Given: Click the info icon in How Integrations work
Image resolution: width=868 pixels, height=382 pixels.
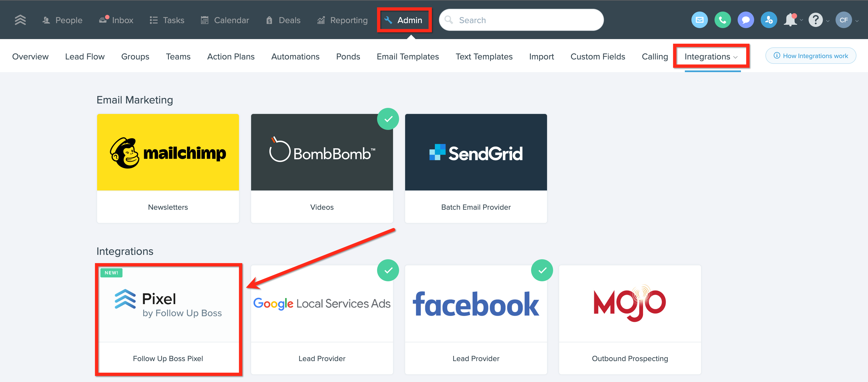Looking at the screenshot, I should (776, 56).
